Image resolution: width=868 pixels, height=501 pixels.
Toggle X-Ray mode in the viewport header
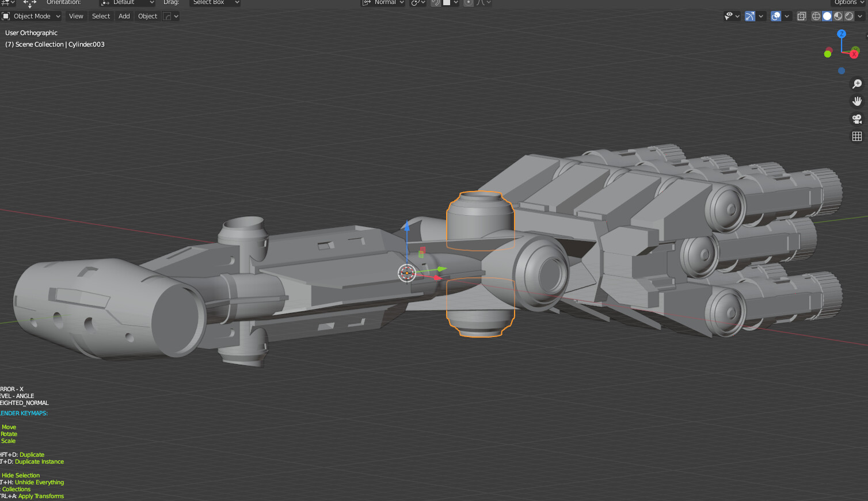point(801,16)
